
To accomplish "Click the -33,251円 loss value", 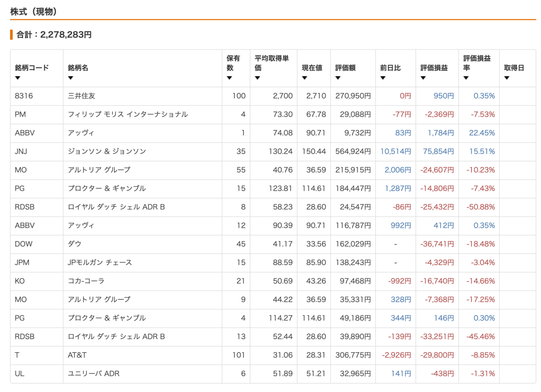I will click(x=437, y=336).
